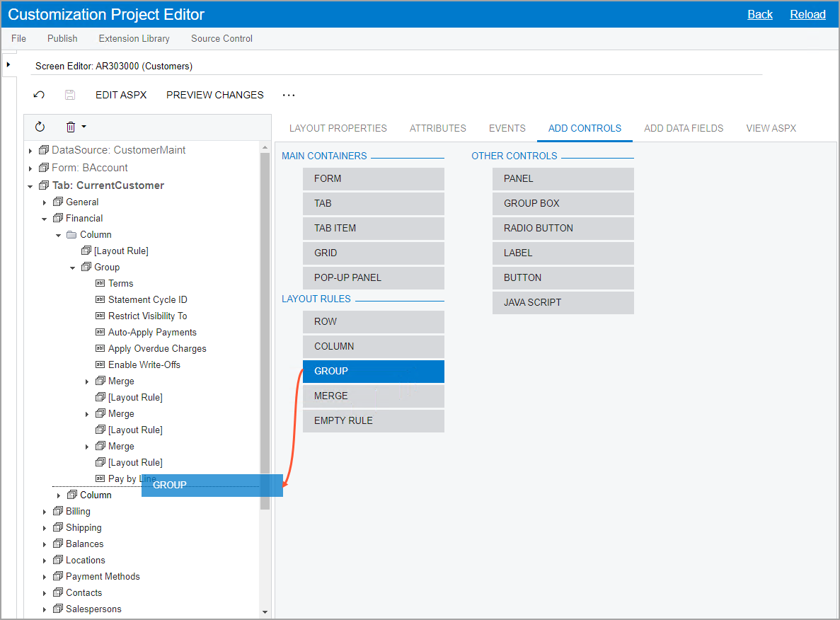
Task: Open the three-dots more actions menu
Action: click(x=289, y=95)
